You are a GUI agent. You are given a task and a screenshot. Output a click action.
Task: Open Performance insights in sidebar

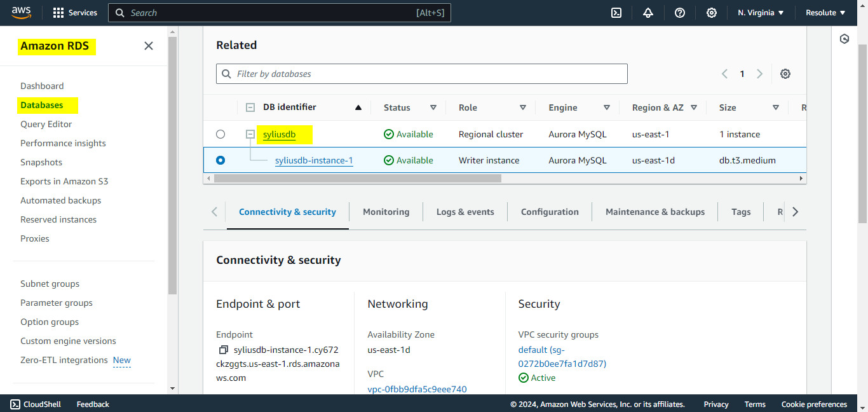63,143
